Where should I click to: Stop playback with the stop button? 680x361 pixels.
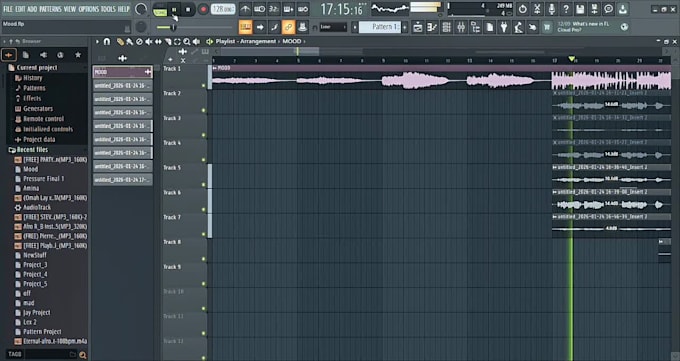tap(188, 9)
